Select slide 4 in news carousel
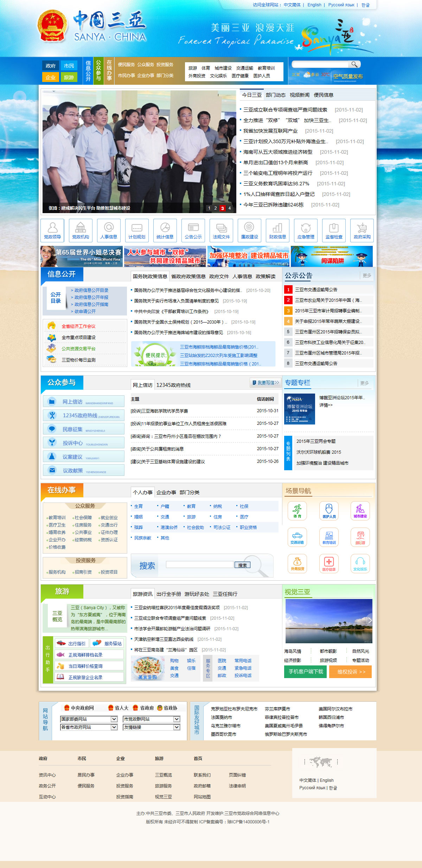The image size is (422, 868). pyautogui.click(x=230, y=208)
